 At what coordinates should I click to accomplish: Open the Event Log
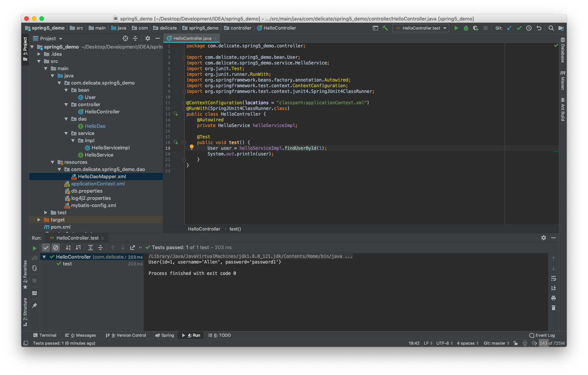[542, 335]
